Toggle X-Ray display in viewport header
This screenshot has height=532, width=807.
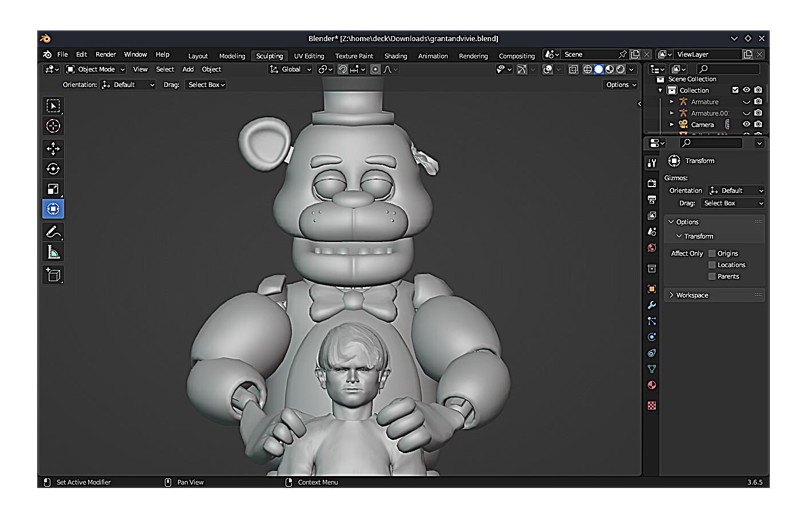pyautogui.click(x=573, y=69)
